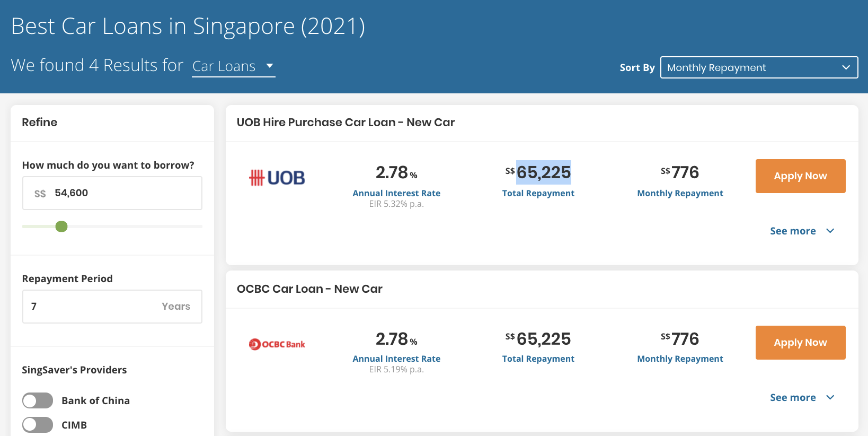Click the UOB S$776 monthly repayment value
Viewport: 868px width, 436px height.
click(x=680, y=172)
